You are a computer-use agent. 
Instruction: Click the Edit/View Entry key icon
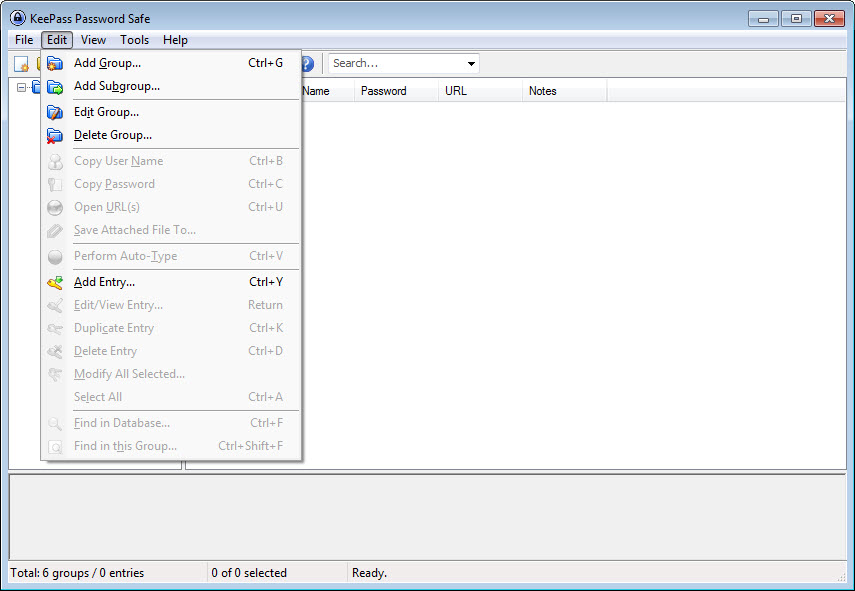pos(55,305)
